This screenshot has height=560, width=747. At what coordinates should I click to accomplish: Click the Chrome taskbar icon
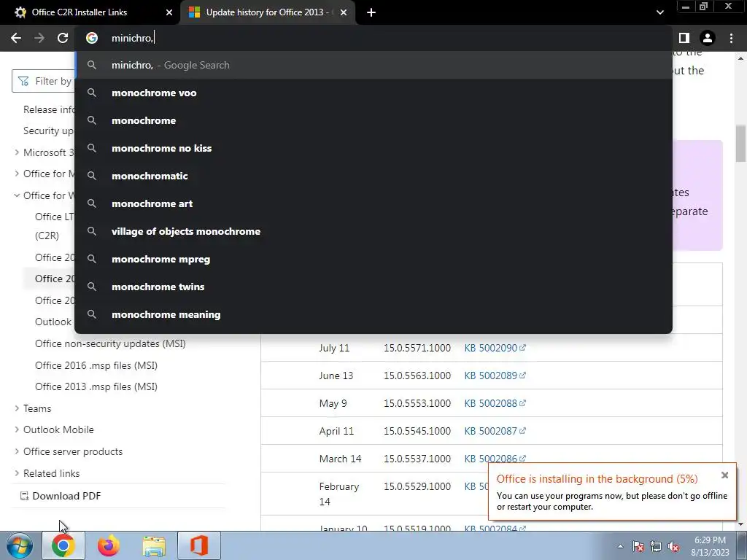(63, 546)
